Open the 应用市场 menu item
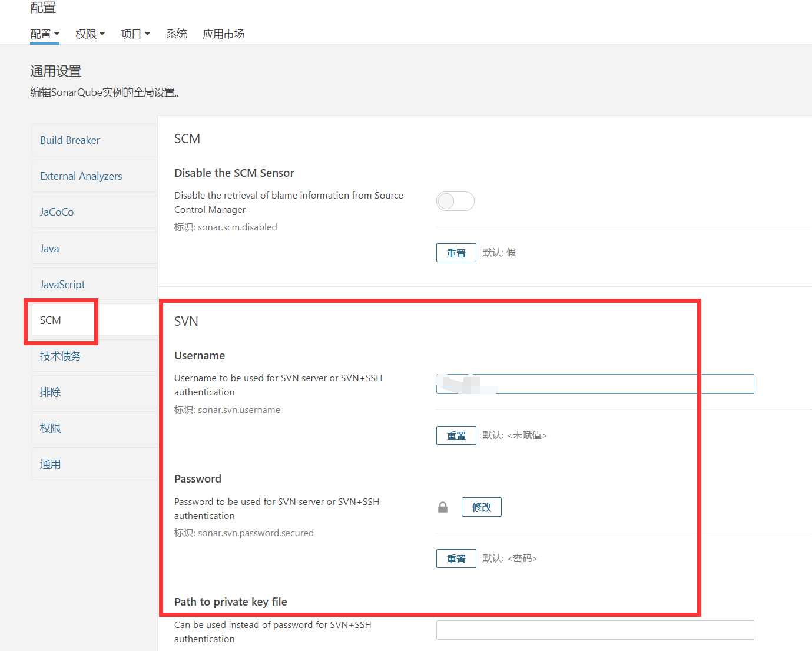The height and width of the screenshot is (651, 812). pyautogui.click(x=223, y=34)
